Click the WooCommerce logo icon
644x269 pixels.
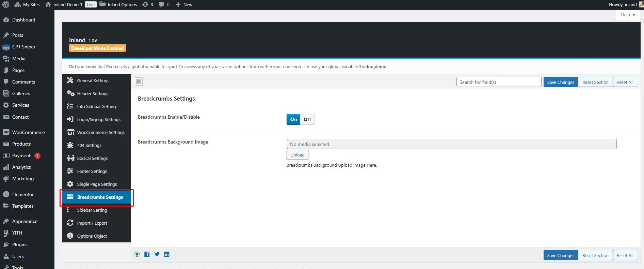coord(6,132)
